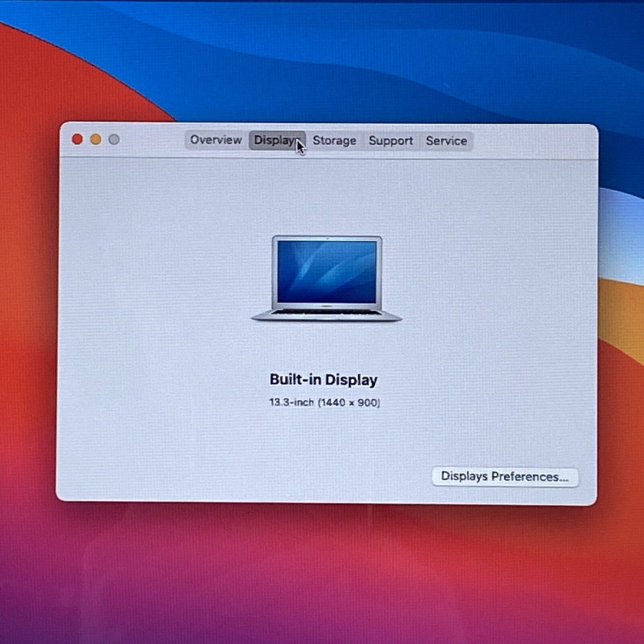Select the Built-in Display heading text

point(324,380)
